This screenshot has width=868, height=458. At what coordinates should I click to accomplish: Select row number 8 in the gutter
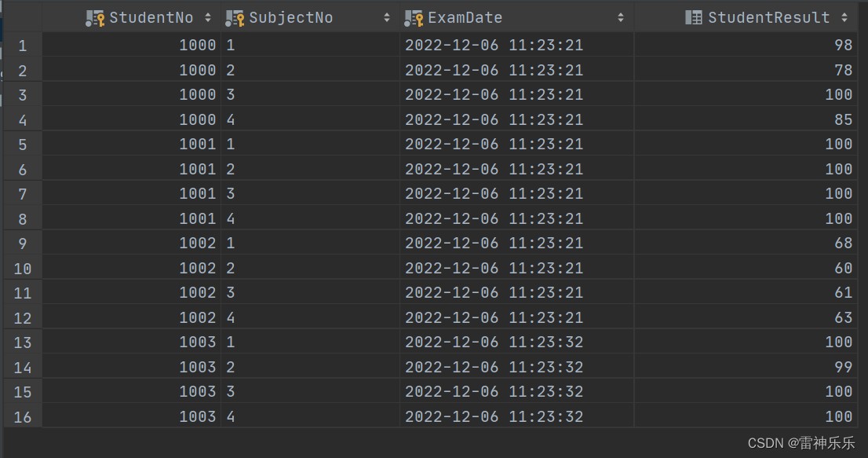coord(23,218)
